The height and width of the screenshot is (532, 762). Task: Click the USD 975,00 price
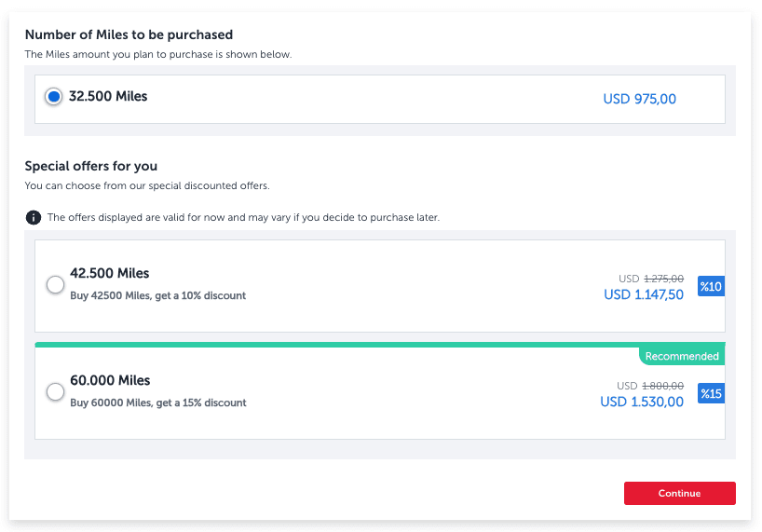click(x=639, y=99)
